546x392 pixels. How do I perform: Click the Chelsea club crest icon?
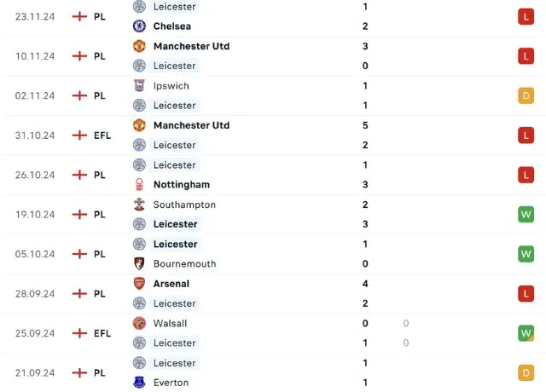(139, 26)
